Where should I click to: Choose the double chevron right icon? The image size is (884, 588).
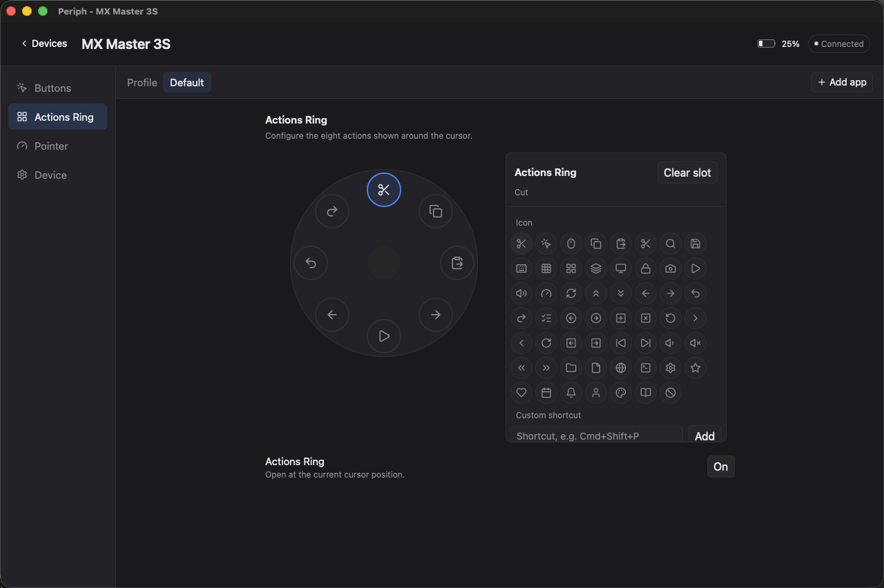546,368
